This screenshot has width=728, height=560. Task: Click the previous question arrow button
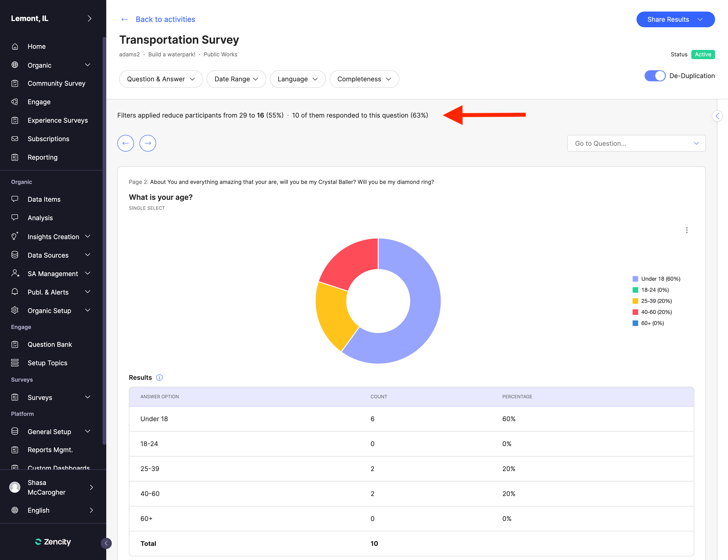pyautogui.click(x=126, y=143)
